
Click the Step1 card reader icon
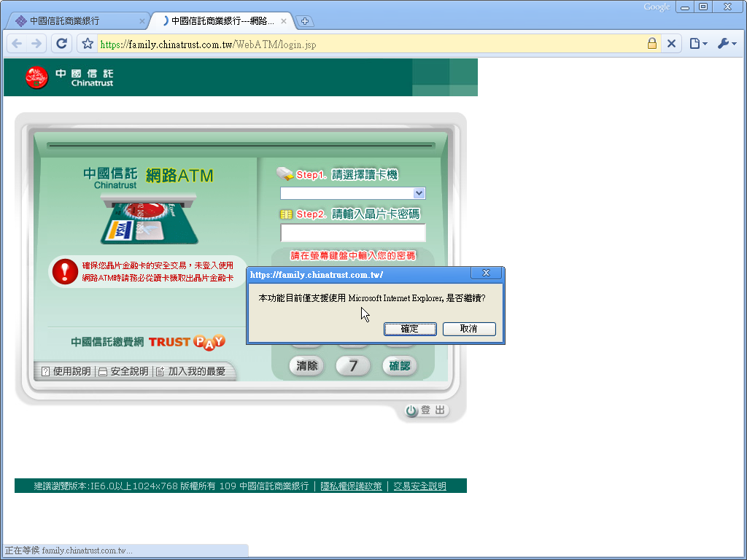tap(285, 174)
